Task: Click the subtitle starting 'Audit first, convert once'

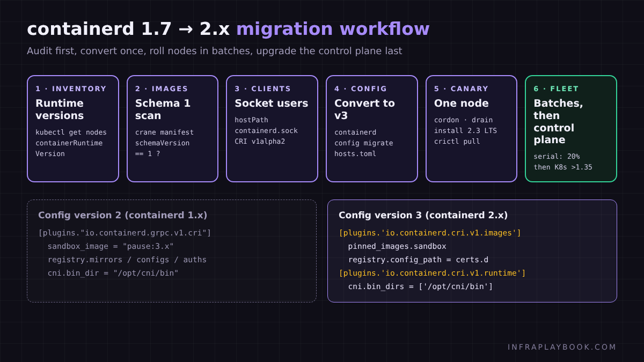Action: pos(214,51)
